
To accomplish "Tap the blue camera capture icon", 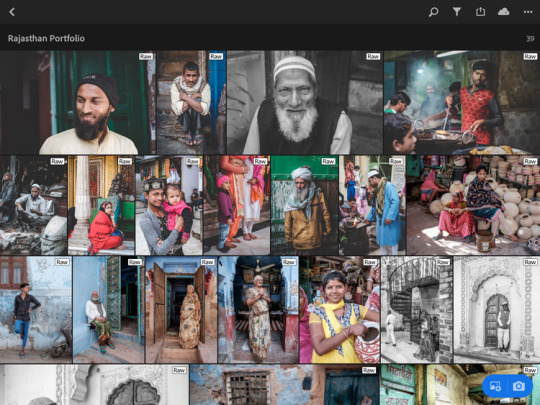I will (x=519, y=386).
